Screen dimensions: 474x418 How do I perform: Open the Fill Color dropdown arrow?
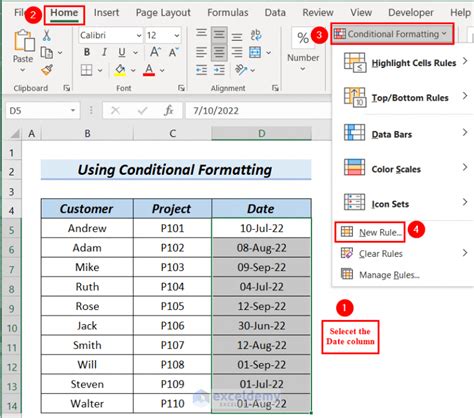133,70
